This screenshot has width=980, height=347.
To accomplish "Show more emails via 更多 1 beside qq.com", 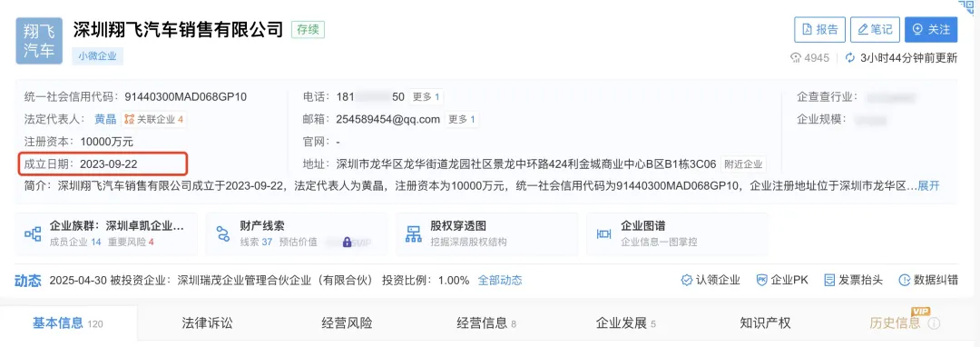I will pos(462,119).
